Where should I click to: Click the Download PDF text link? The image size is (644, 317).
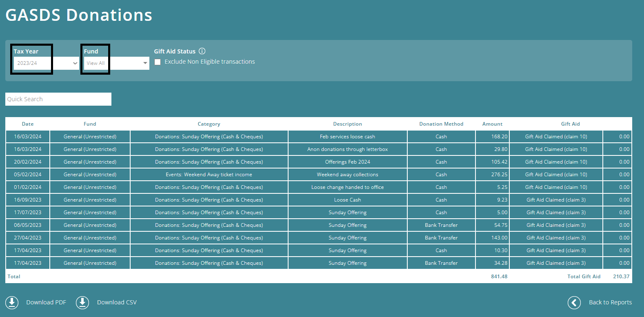(x=46, y=302)
